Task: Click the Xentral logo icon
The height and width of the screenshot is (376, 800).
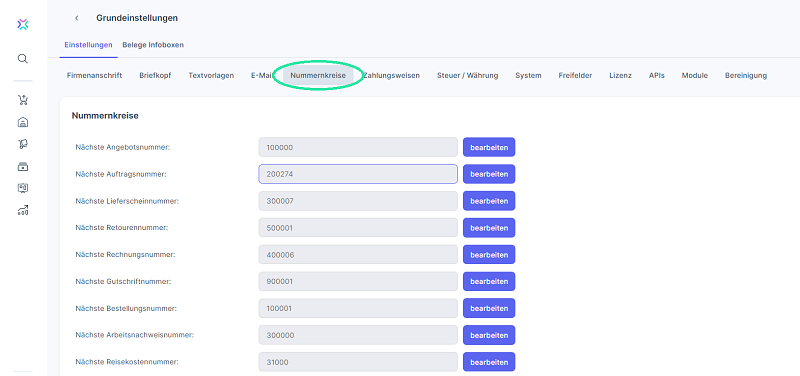Action: [22, 24]
